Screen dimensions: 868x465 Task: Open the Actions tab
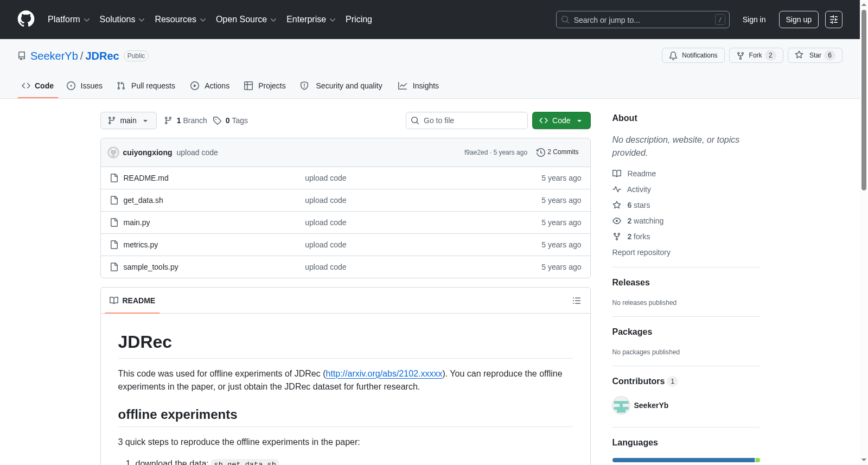pyautogui.click(x=210, y=86)
